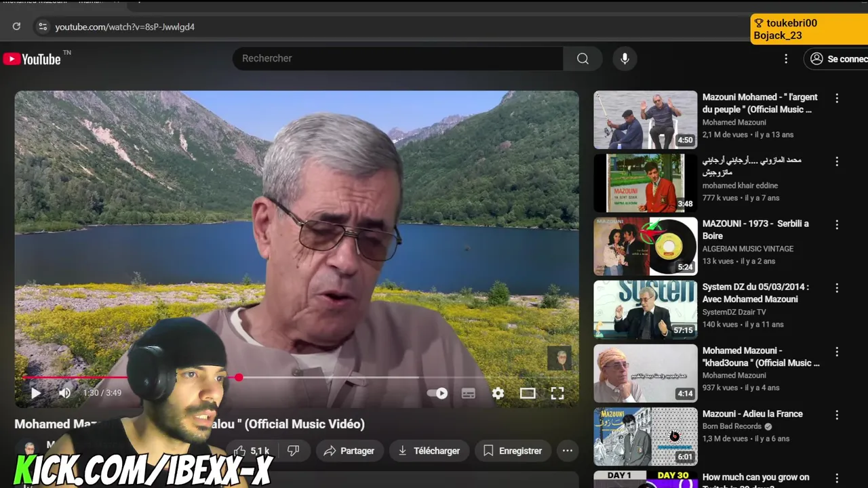Open options menu for Adieu la France
This screenshot has width=868, height=488.
pyautogui.click(x=837, y=415)
